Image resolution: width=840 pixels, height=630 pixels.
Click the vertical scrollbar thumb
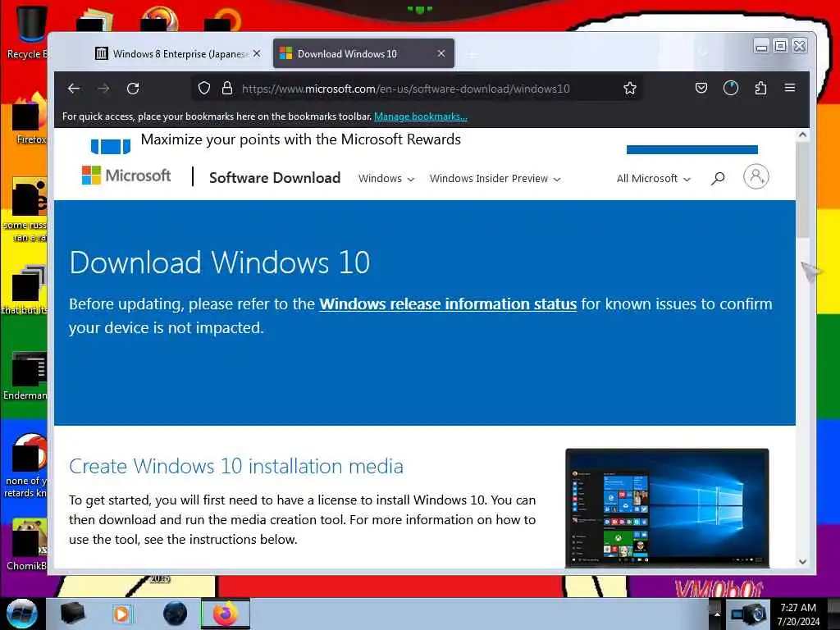(x=802, y=190)
